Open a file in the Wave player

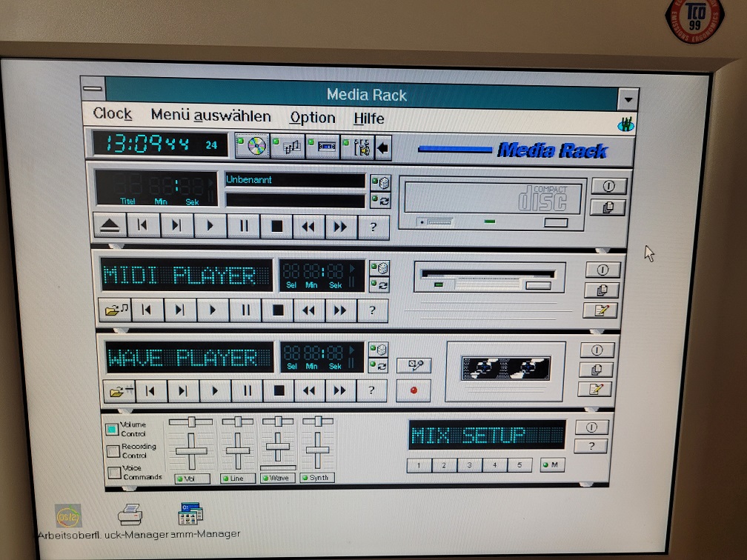pos(119,391)
